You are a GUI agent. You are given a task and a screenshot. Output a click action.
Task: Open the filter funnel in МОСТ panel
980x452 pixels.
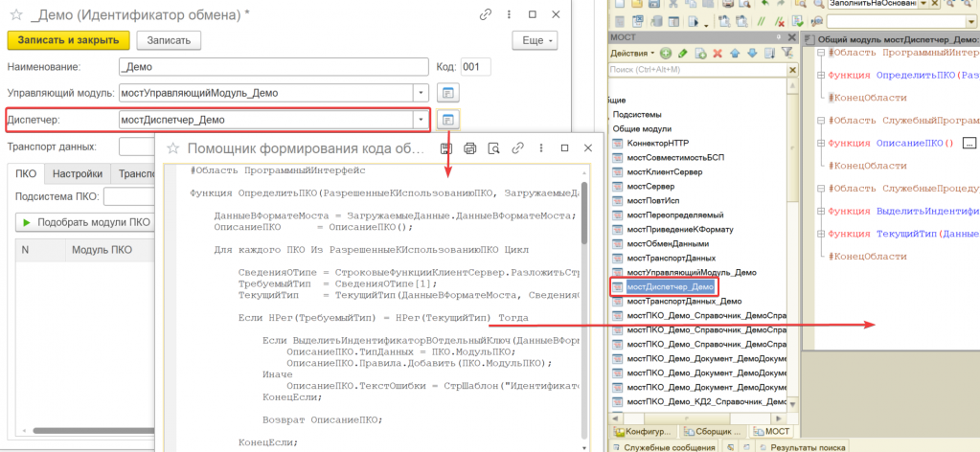click(786, 54)
